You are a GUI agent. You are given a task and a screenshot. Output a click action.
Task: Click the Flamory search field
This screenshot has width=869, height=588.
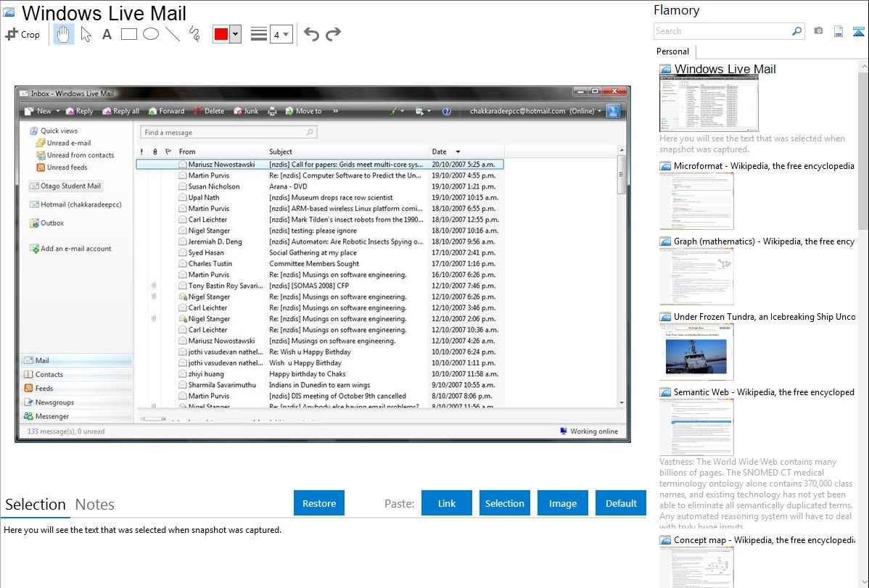(722, 31)
